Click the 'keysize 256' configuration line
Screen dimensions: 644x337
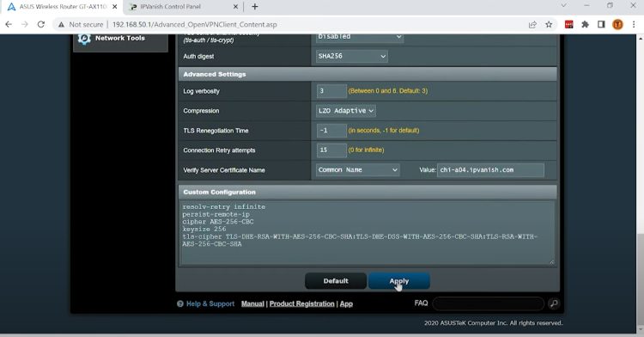[204, 230]
